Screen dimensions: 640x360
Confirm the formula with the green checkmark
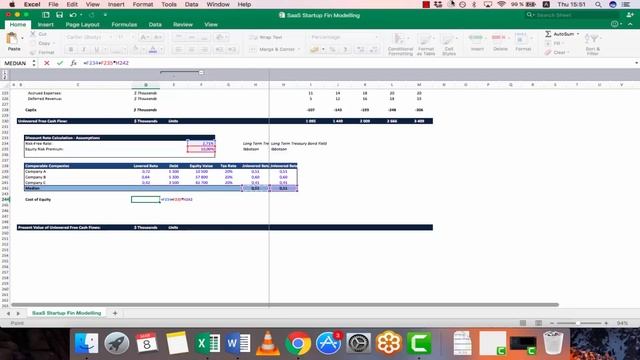coord(60,63)
